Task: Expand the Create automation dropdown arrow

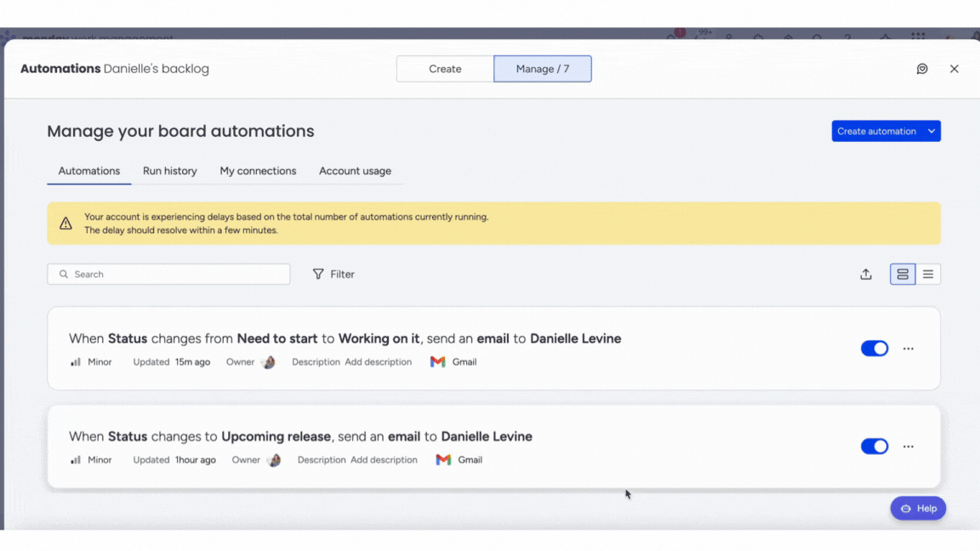Action: tap(932, 131)
